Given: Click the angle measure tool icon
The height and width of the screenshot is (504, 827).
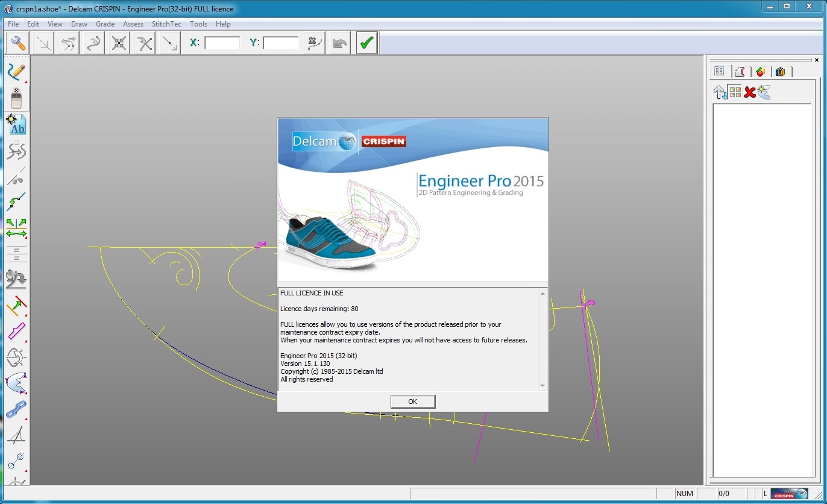Looking at the screenshot, I should pos(16,435).
